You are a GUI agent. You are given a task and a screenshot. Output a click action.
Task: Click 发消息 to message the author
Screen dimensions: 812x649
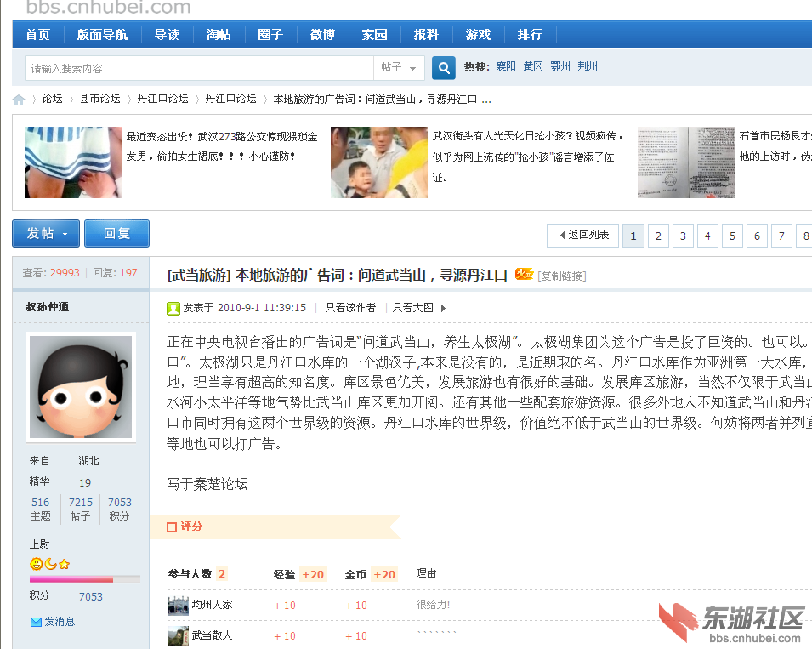click(x=60, y=622)
